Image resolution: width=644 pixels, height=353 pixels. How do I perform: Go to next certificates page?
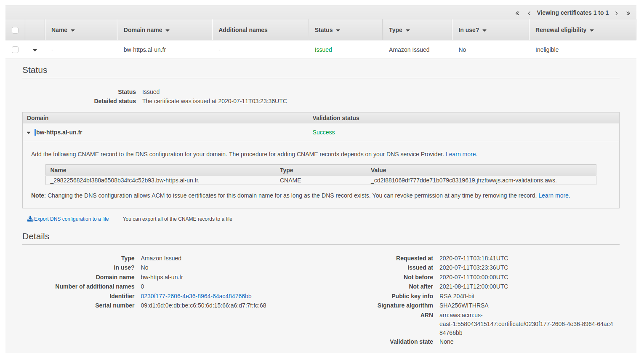(x=617, y=13)
